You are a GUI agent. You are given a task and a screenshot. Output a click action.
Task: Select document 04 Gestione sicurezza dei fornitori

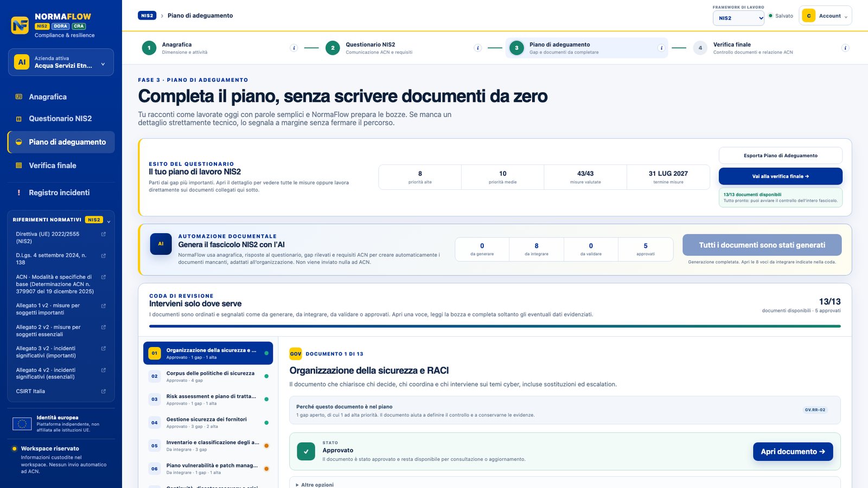pos(208,422)
